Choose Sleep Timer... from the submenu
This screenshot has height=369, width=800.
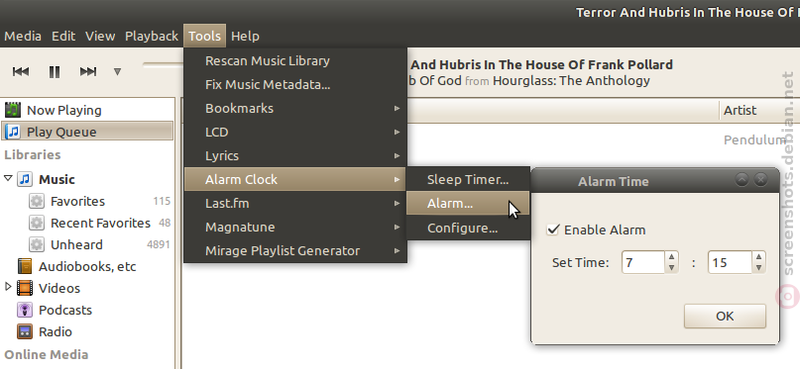467,179
